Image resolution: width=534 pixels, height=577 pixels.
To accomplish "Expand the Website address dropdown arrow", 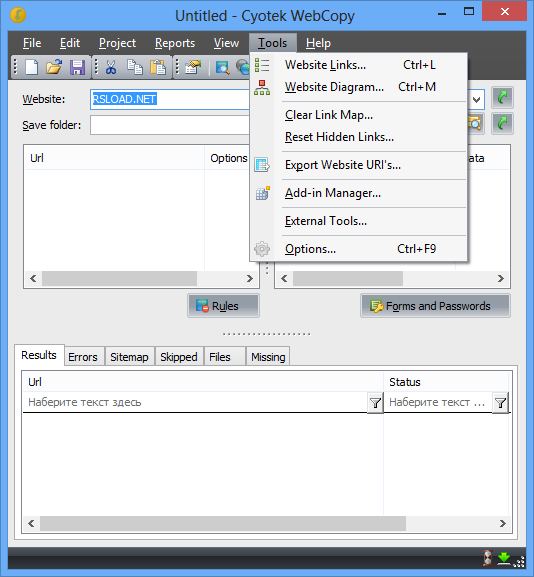I will [476, 99].
